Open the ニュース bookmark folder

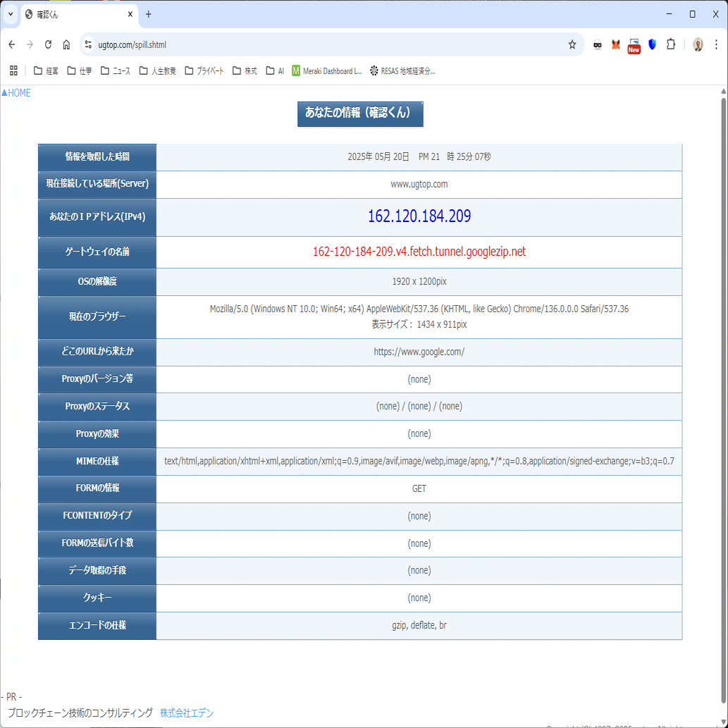(116, 70)
